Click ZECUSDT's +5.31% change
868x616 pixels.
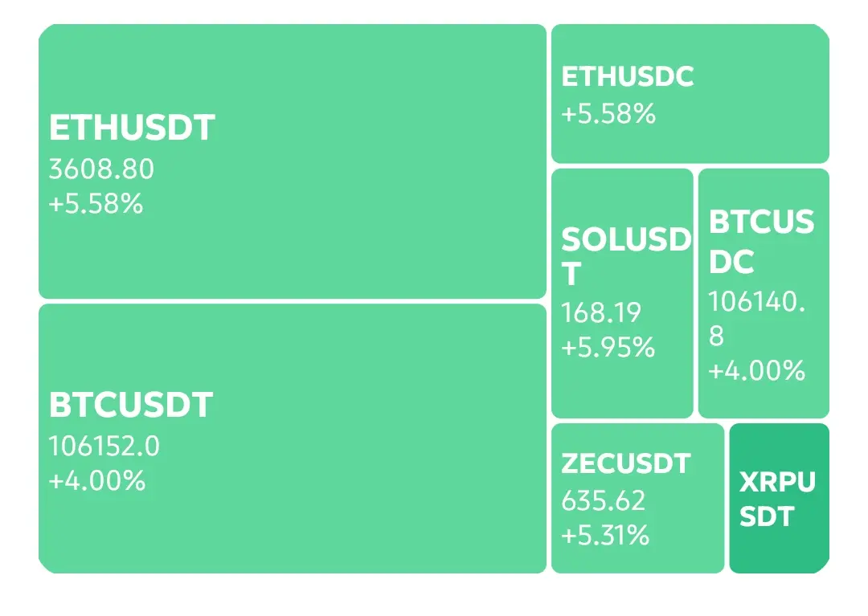pyautogui.click(x=605, y=535)
